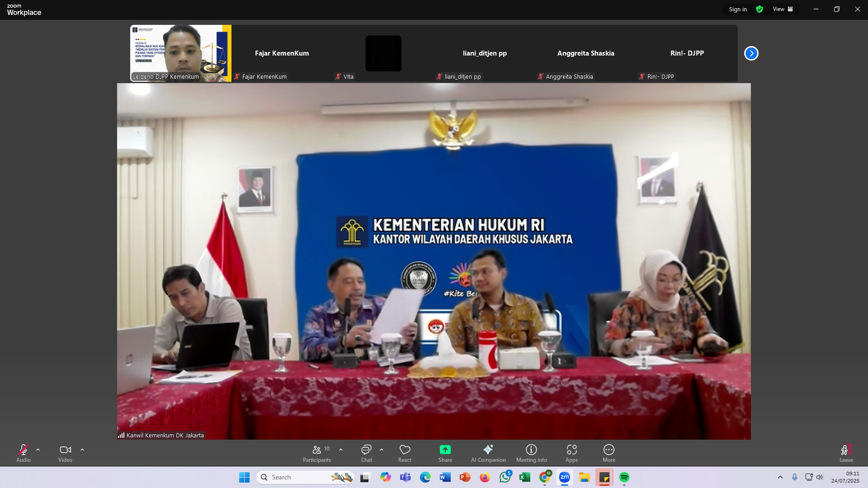Open Firefox from the taskbar
Image resolution: width=868 pixels, height=488 pixels.
[x=485, y=477]
